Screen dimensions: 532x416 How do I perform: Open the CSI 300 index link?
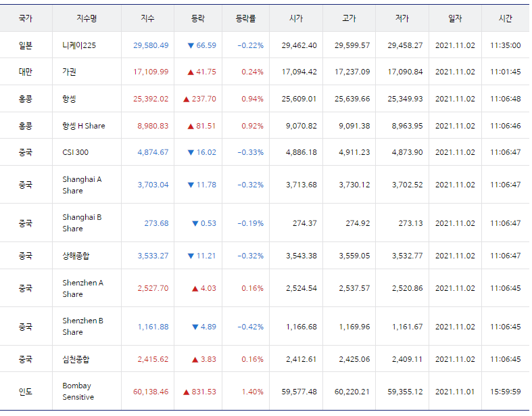[x=75, y=152]
